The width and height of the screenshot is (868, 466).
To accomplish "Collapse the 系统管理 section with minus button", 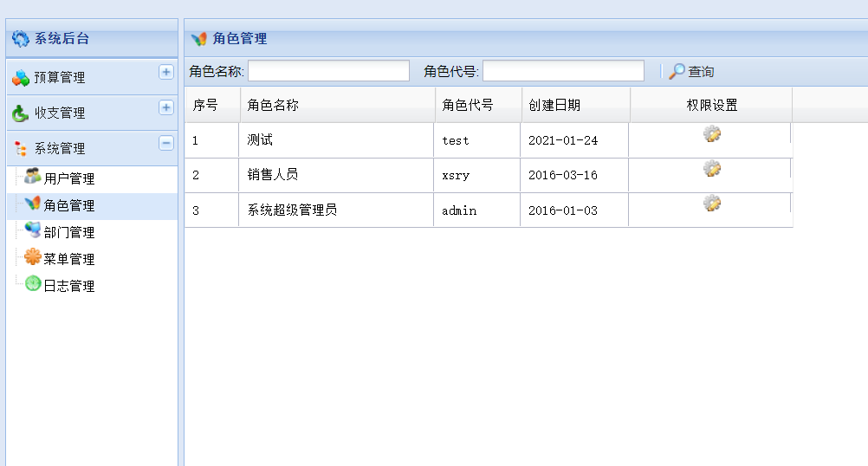I will pos(166,143).
